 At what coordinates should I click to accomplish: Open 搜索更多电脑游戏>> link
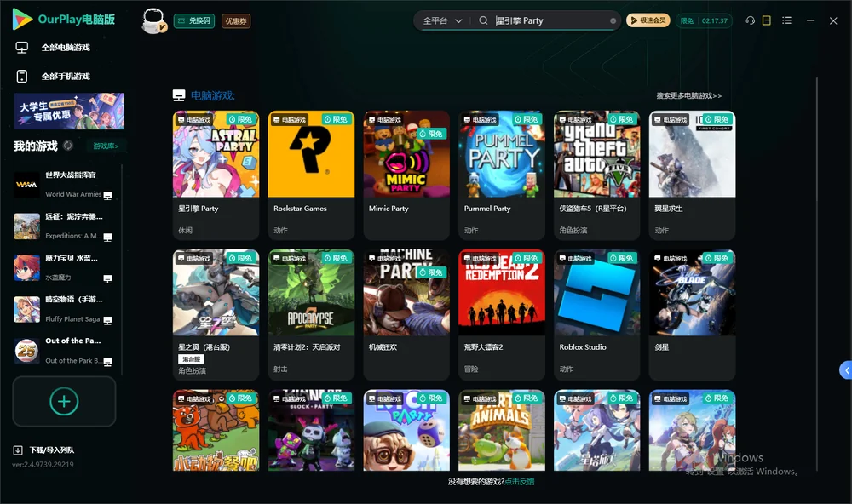click(688, 95)
